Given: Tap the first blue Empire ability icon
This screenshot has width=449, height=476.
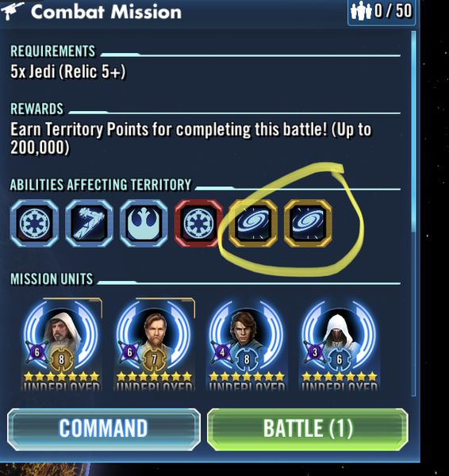Looking at the screenshot, I should [x=34, y=223].
